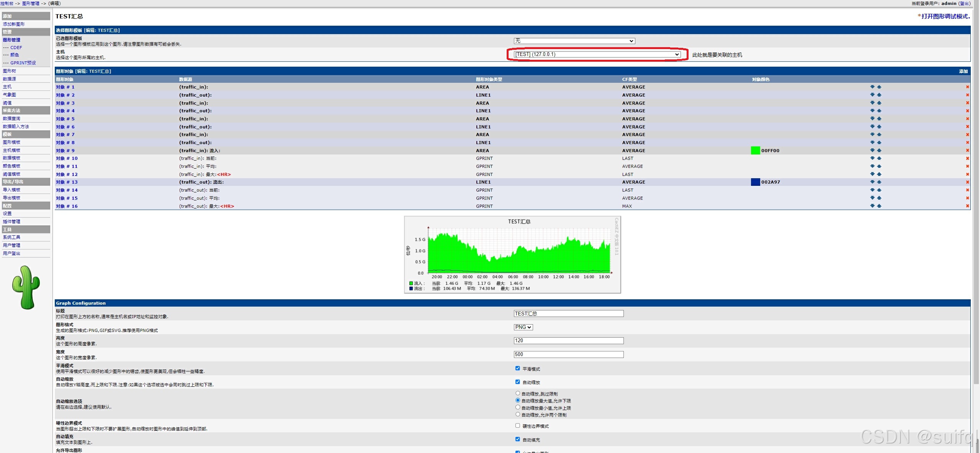The width and height of the screenshot is (980, 453).
Task: Move 对象 # 16 up with arrow icon
Action: pyautogui.click(x=879, y=206)
